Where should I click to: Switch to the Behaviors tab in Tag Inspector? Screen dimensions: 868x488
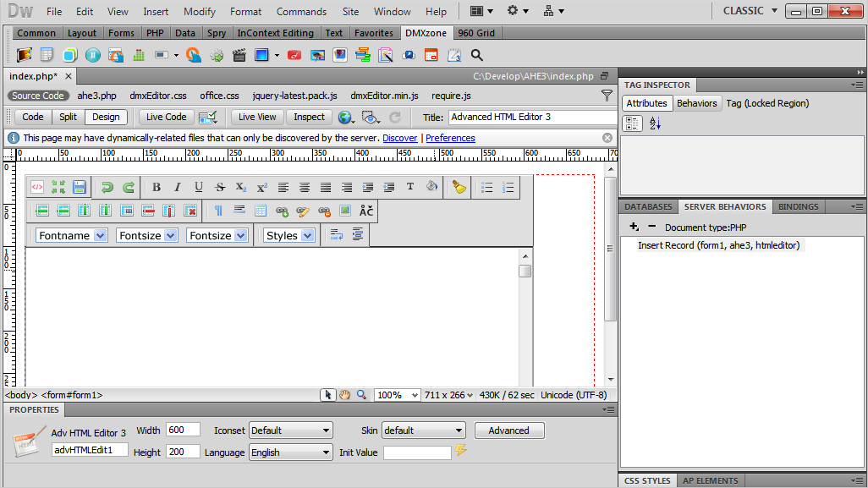tap(696, 103)
